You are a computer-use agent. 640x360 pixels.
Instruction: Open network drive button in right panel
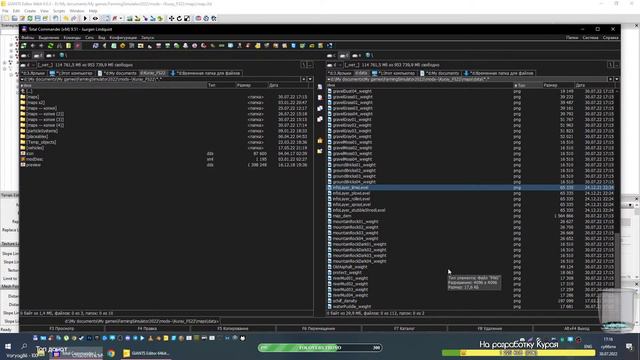369,56
